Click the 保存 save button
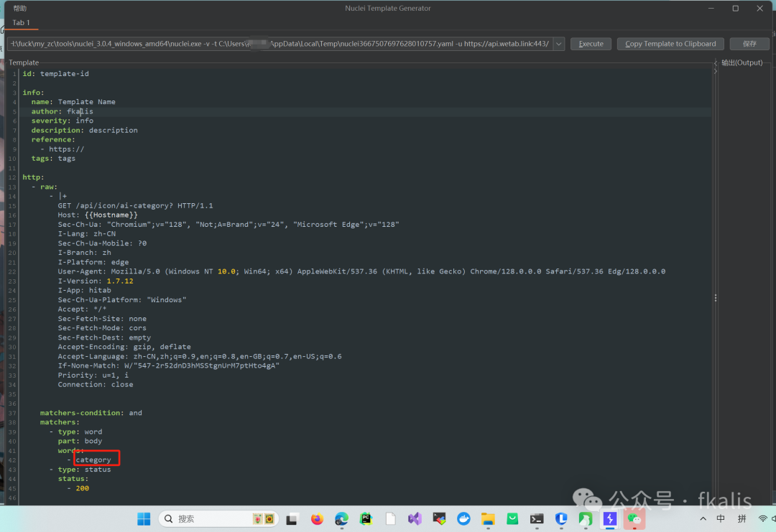 (749, 44)
